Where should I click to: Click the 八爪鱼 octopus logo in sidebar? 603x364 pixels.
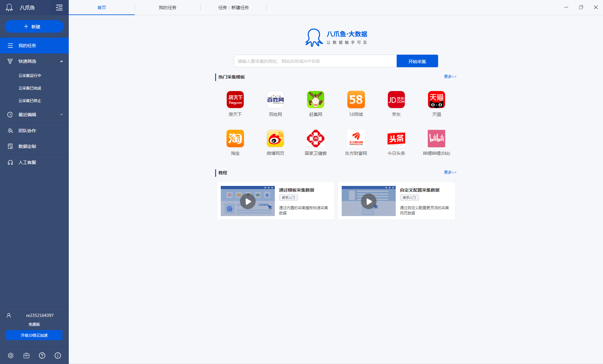click(x=9, y=8)
